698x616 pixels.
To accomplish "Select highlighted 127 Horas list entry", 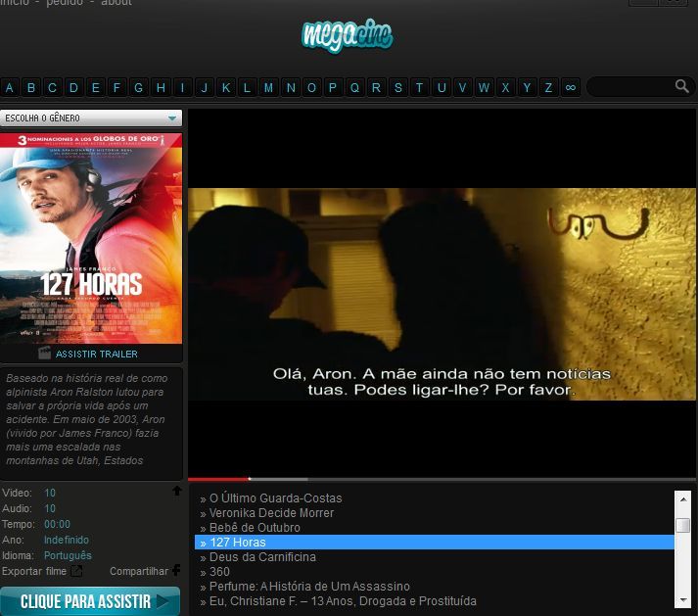I will click(435, 543).
